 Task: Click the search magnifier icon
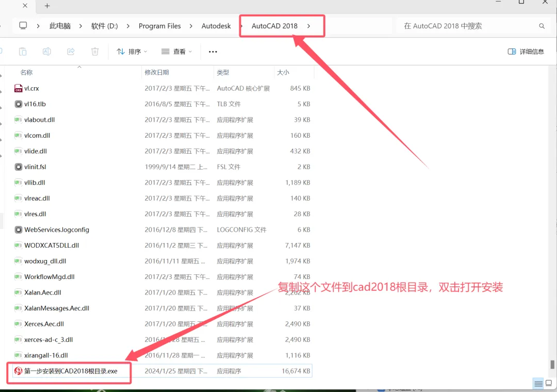(542, 26)
